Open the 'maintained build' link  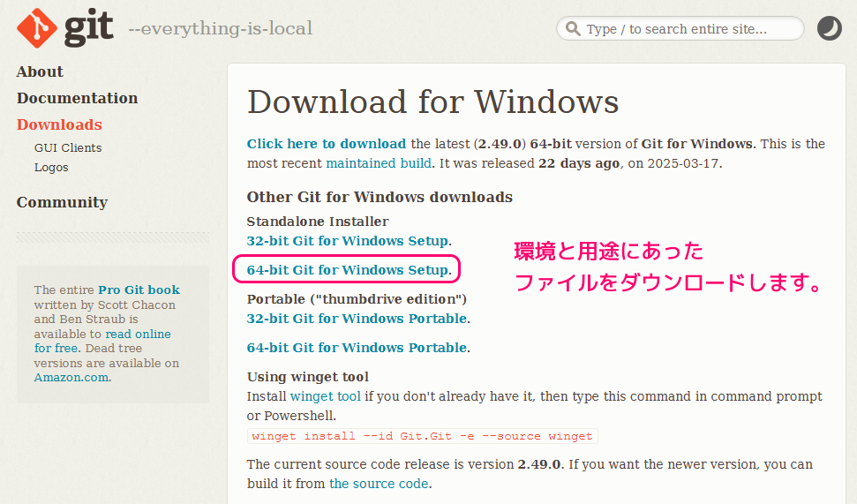[379, 163]
